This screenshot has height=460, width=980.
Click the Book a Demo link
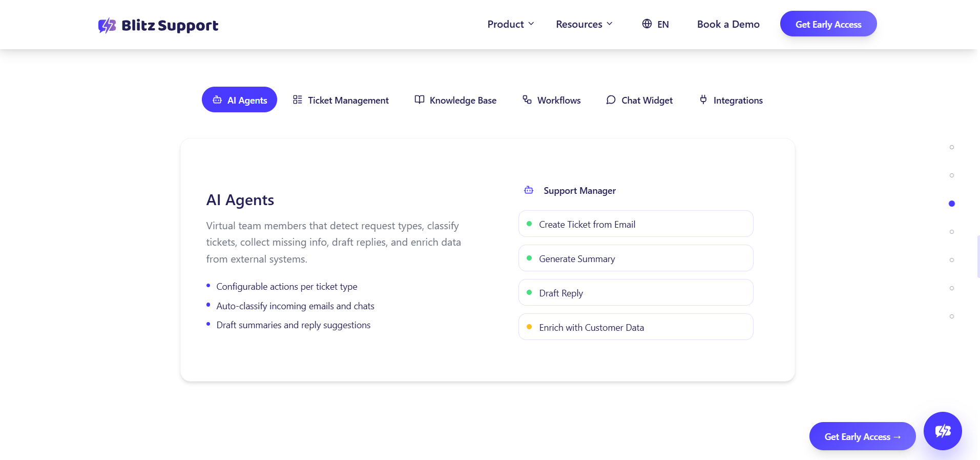728,24
